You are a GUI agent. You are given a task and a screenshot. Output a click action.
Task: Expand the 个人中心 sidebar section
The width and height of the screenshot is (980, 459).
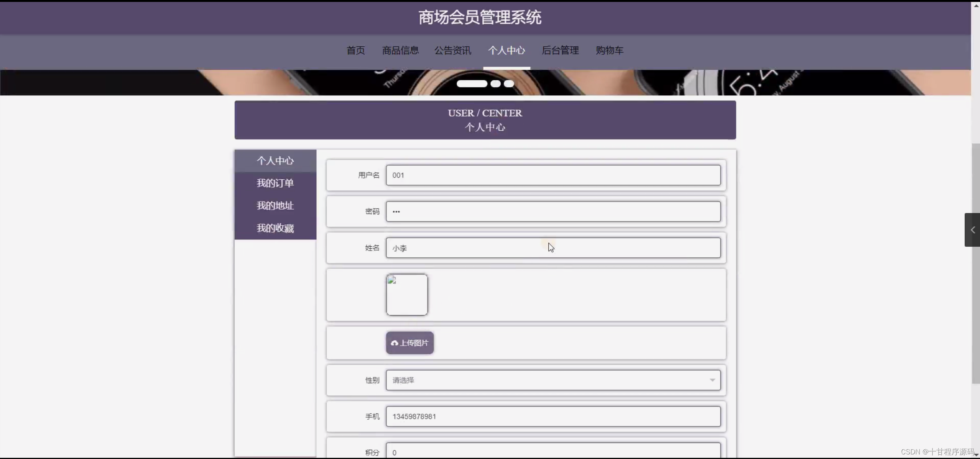click(275, 161)
